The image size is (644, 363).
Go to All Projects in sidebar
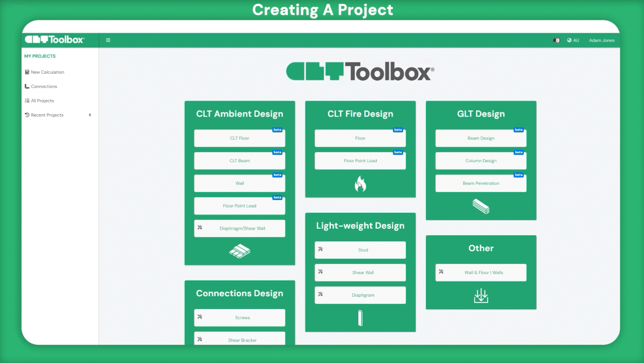pyautogui.click(x=42, y=101)
